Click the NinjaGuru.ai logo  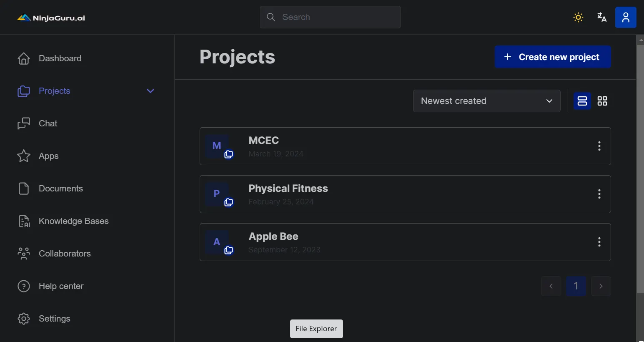51,18
